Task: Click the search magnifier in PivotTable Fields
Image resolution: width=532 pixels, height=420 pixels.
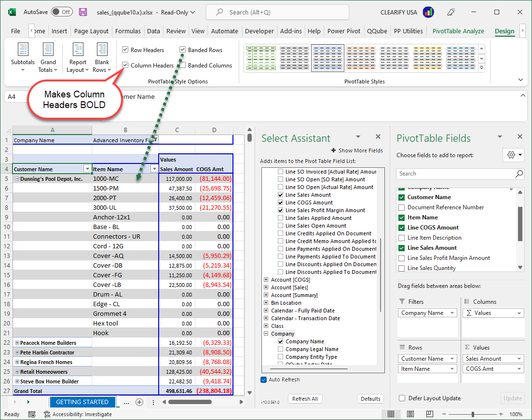Action: (519, 174)
